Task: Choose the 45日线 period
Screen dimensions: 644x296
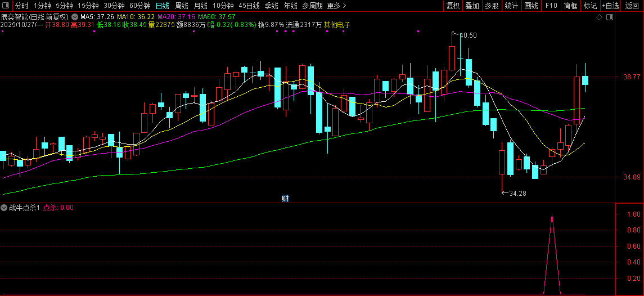Action: [x=249, y=6]
